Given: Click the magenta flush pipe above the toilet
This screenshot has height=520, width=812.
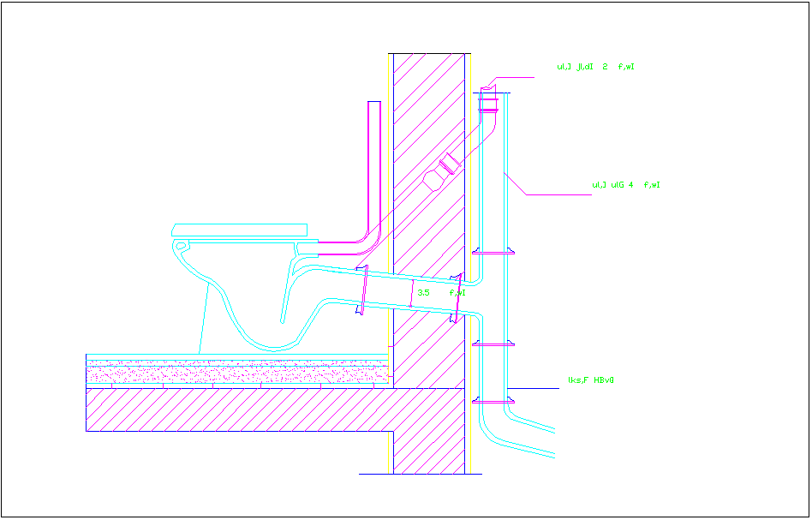Looking at the screenshot, I should coord(373,171).
